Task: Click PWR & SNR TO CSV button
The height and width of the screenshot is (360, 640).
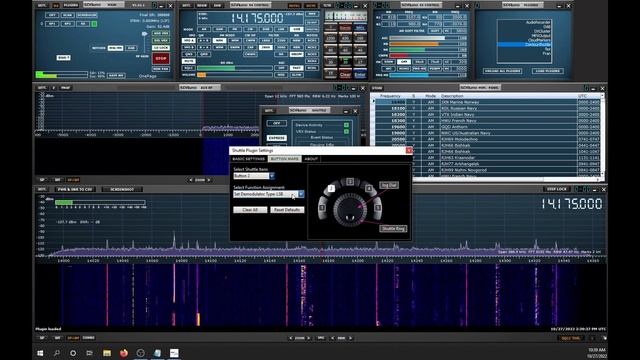Action: click(x=75, y=189)
